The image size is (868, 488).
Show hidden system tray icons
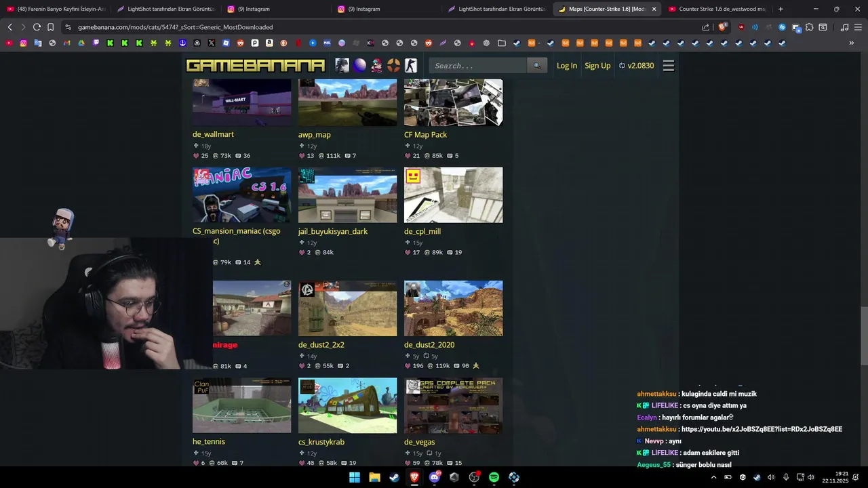(713, 477)
